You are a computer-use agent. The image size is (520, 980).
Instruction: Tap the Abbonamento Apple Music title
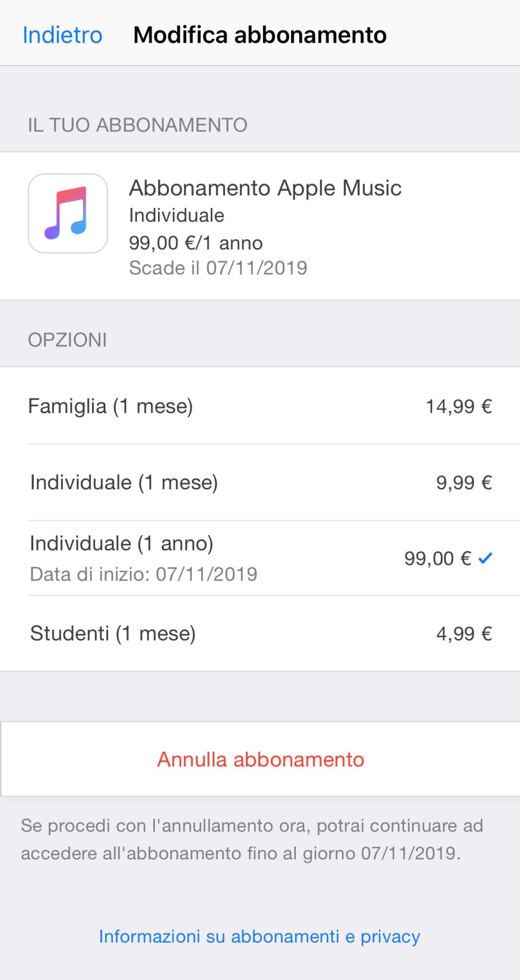coord(265,188)
